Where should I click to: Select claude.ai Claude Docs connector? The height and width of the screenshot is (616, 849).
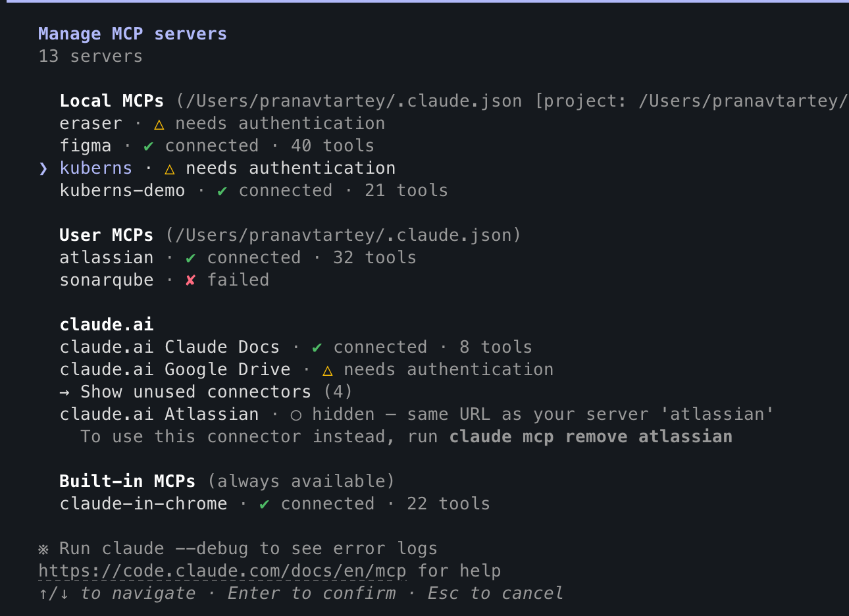[296, 347]
